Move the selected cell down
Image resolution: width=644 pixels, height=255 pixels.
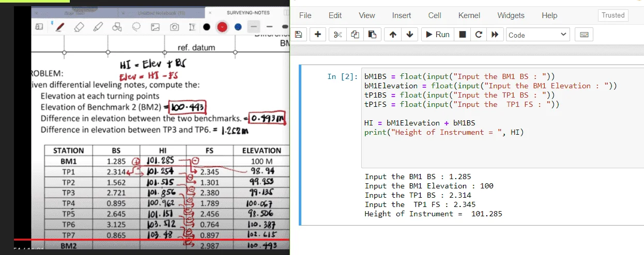click(x=410, y=35)
